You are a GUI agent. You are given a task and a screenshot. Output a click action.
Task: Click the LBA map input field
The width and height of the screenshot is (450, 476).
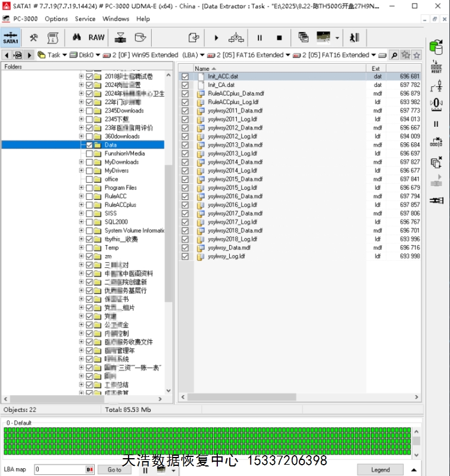tap(60, 469)
